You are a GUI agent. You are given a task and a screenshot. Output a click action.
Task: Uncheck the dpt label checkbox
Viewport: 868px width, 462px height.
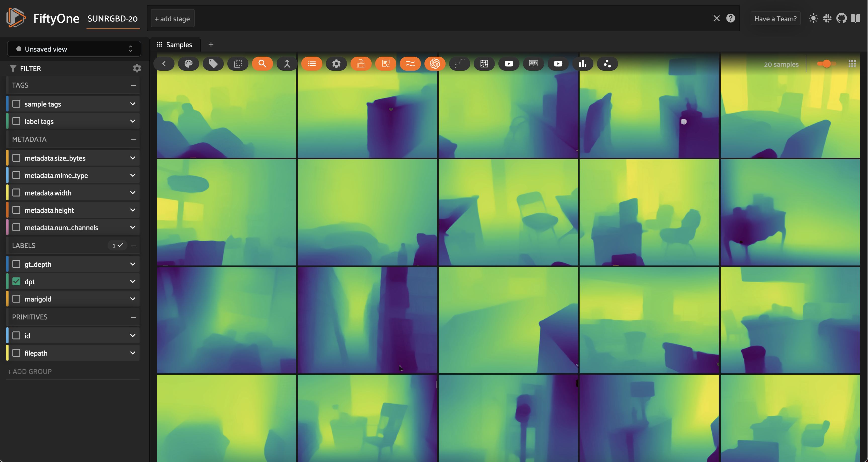(x=16, y=282)
